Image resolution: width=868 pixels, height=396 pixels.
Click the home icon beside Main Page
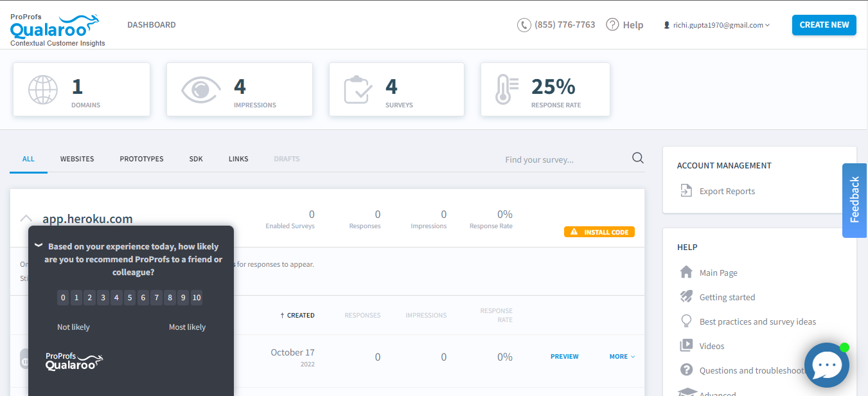(686, 272)
